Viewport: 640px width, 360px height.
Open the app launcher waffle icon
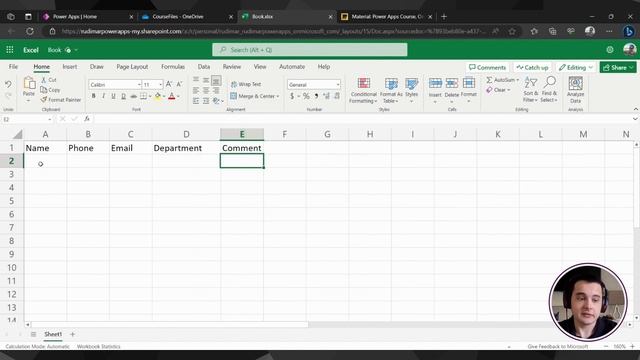[10, 50]
